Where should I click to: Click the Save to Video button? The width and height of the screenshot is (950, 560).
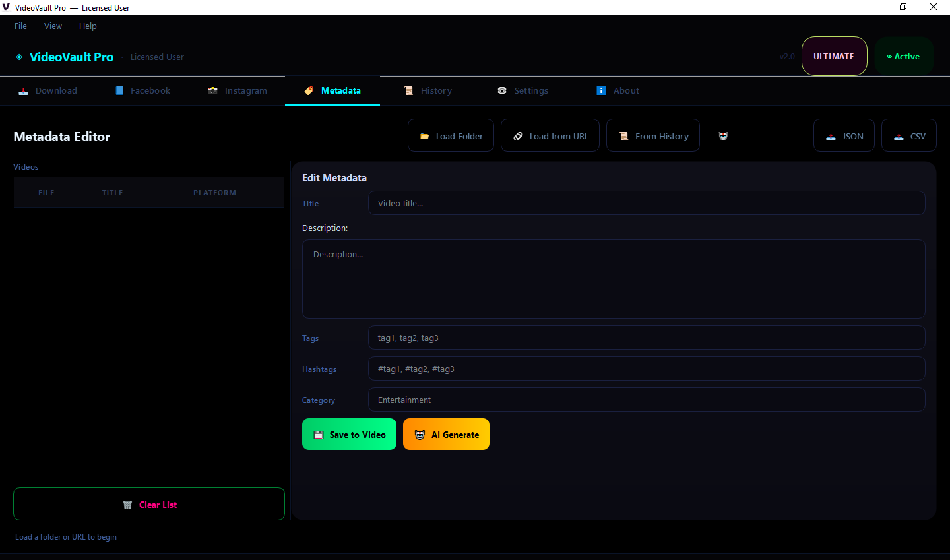(349, 434)
